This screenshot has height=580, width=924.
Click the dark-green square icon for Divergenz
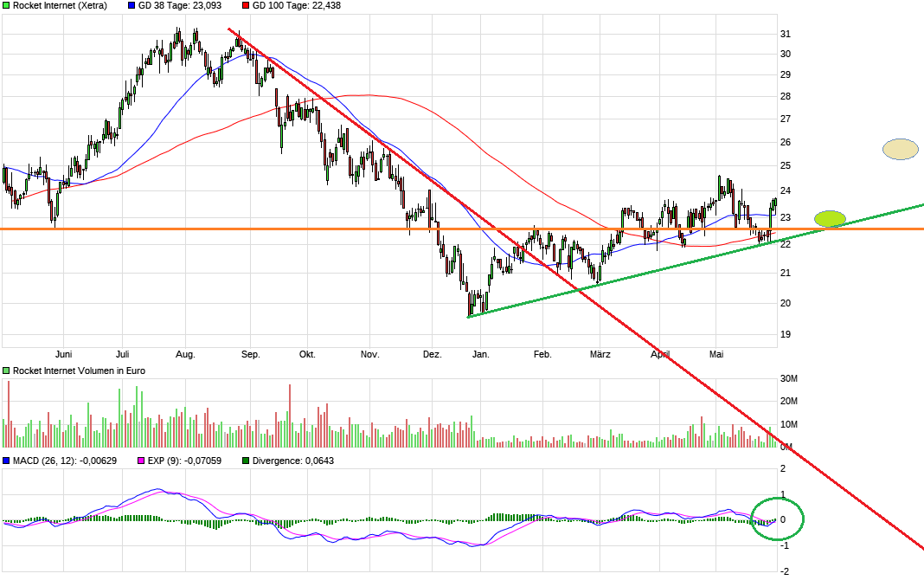pyautogui.click(x=247, y=461)
